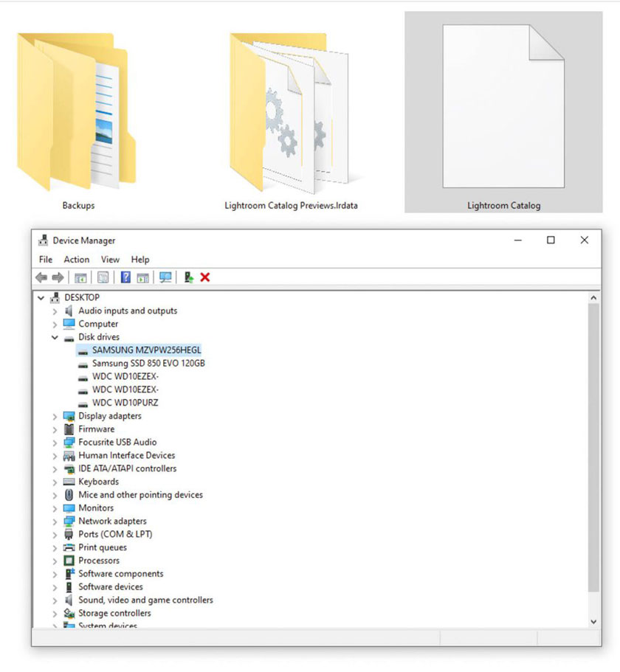Click the Storage controllers icon
620x672 pixels.
click(x=69, y=613)
